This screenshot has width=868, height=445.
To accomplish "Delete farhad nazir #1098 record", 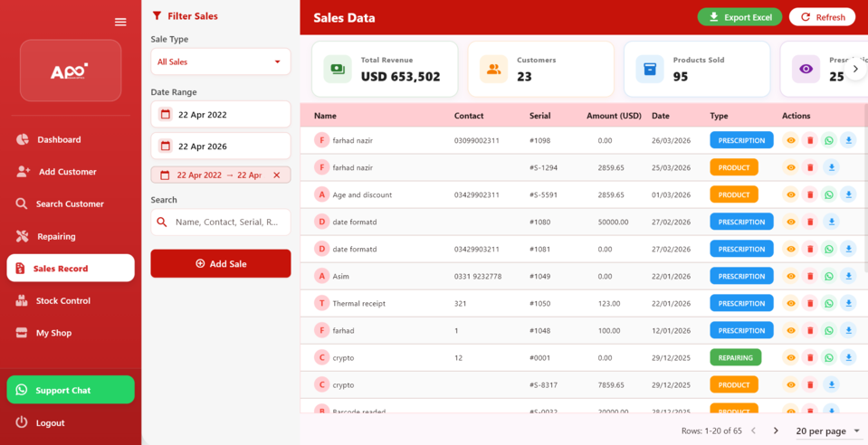I will [x=810, y=140].
